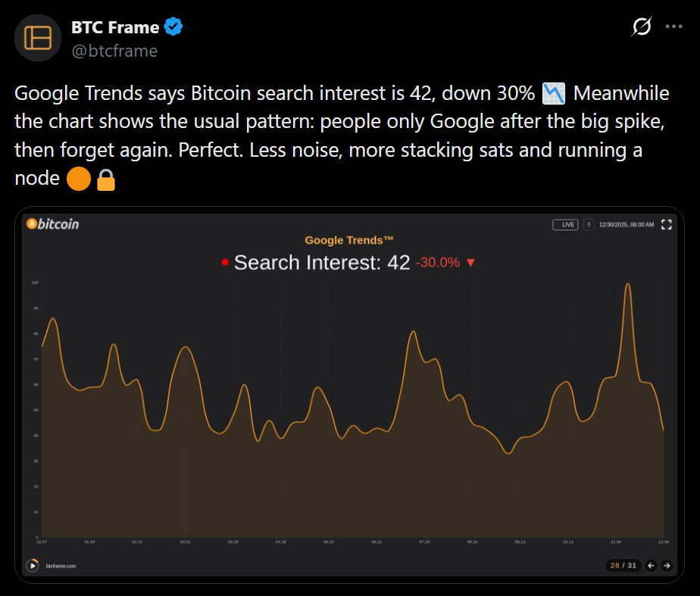Open the Grok slash-circle icon
The image size is (700, 596).
click(641, 27)
